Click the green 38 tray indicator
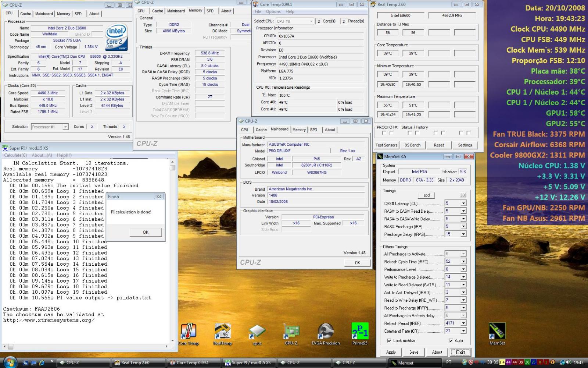Screen dimensions: 588x368 (x=527, y=362)
